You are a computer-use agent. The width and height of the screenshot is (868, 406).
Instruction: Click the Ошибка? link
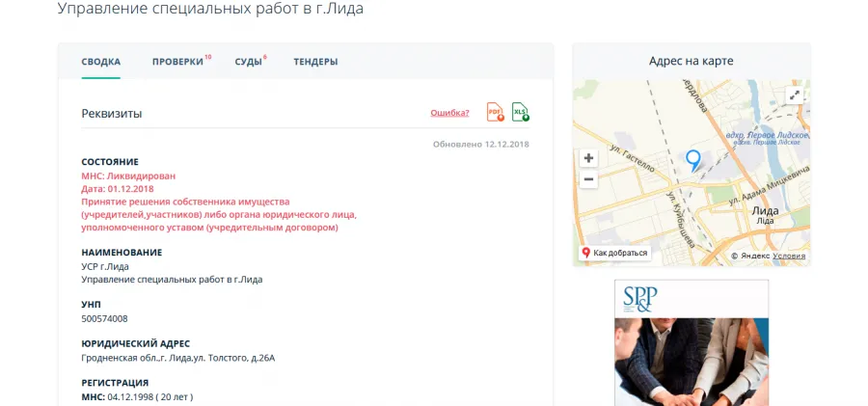(x=449, y=113)
